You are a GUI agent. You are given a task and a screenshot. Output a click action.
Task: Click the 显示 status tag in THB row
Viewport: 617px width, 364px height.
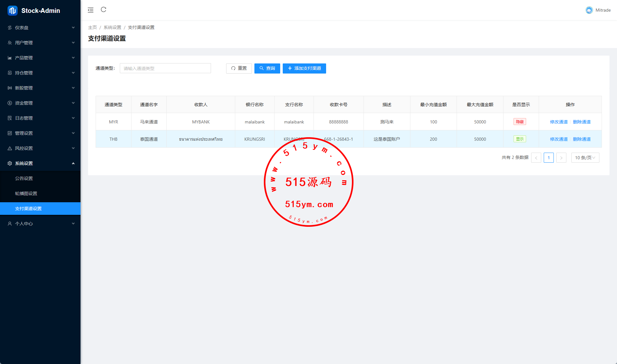520,139
